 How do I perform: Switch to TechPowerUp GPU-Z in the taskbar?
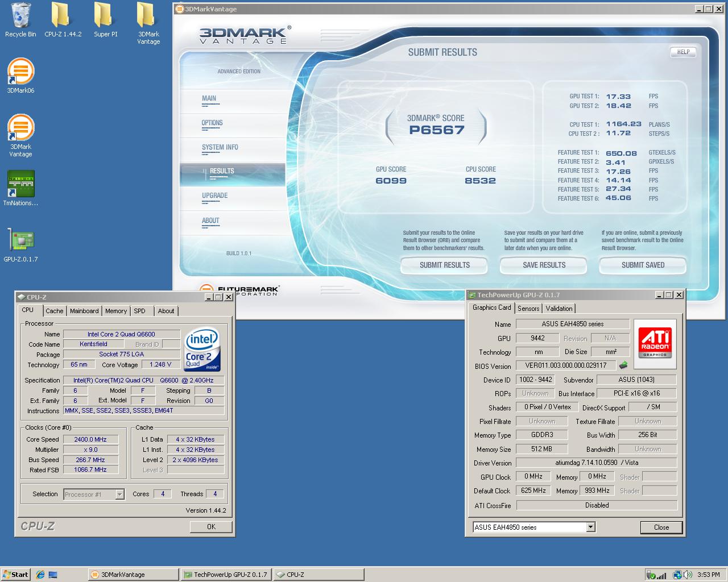225,575
